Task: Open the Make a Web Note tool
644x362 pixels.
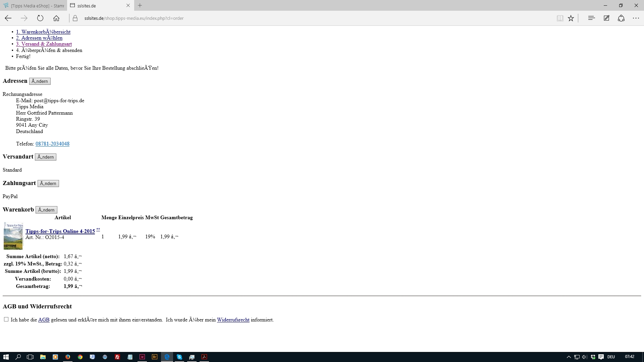Action: [606, 18]
